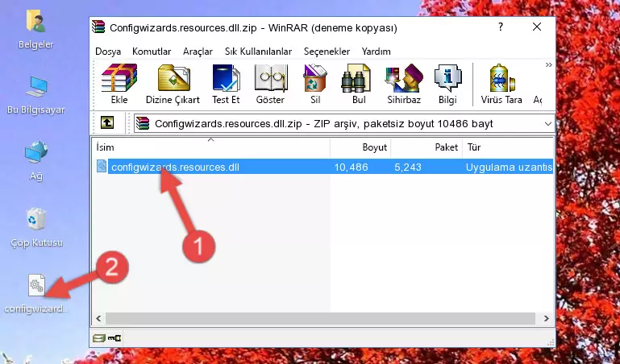Run Test Et on the archive
The height and width of the screenshot is (364, 620).
(x=226, y=84)
